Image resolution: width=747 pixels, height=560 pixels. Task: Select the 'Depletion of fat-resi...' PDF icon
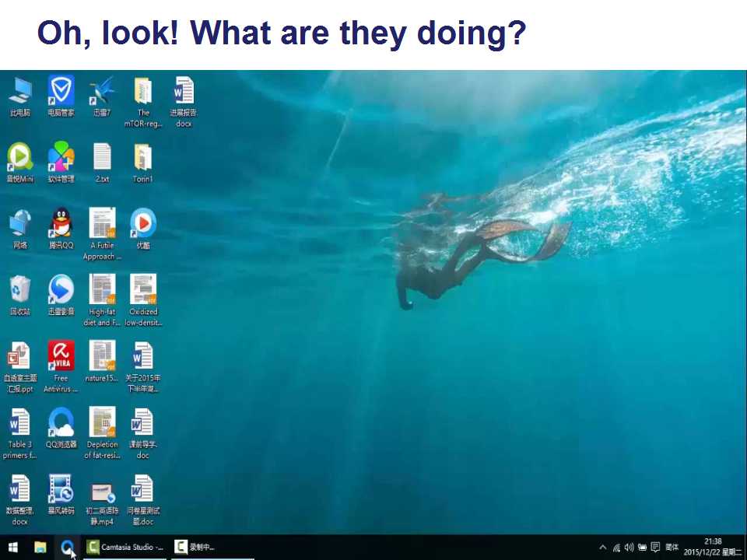[102, 422]
